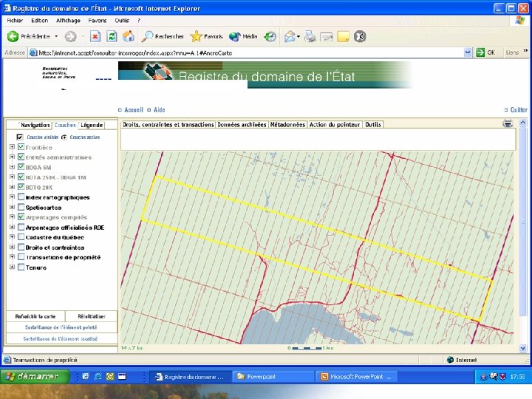Select the Couche active radio button
The image size is (532, 399).
[64, 137]
